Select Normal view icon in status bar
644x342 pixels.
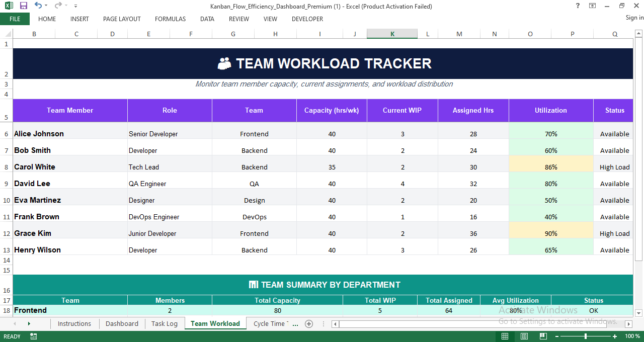tap(505, 336)
